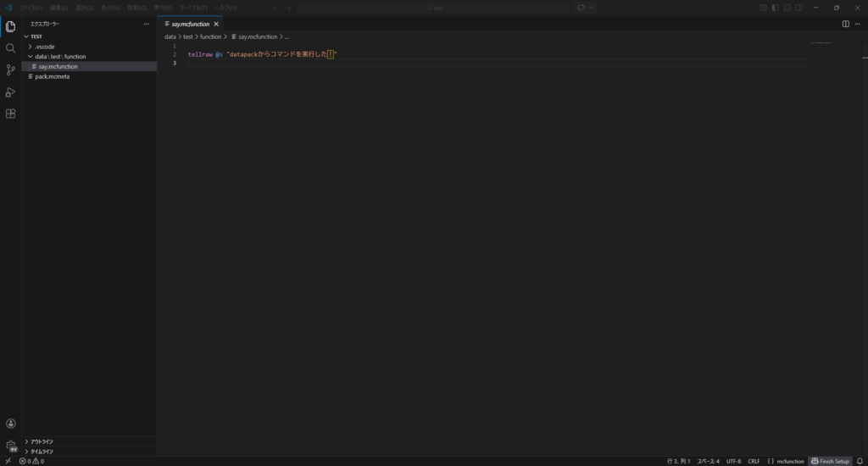Go forward with the right arrow

pos(288,8)
